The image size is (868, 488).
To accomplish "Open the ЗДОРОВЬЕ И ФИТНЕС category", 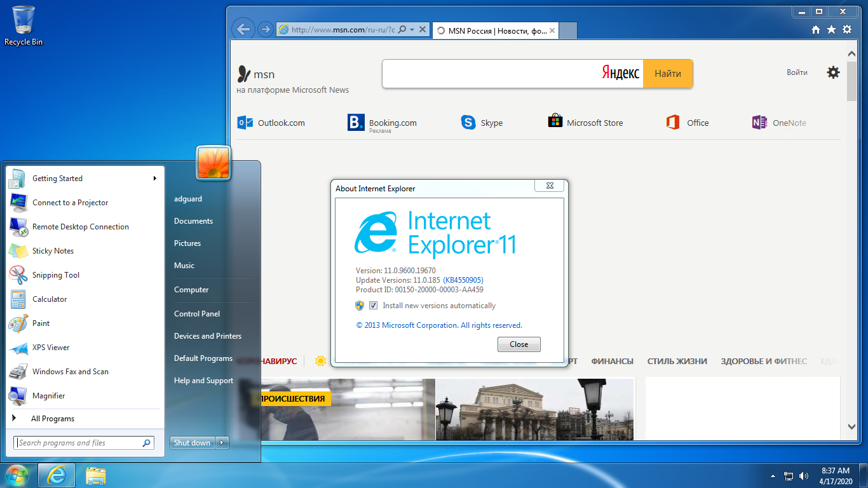I will point(764,361).
